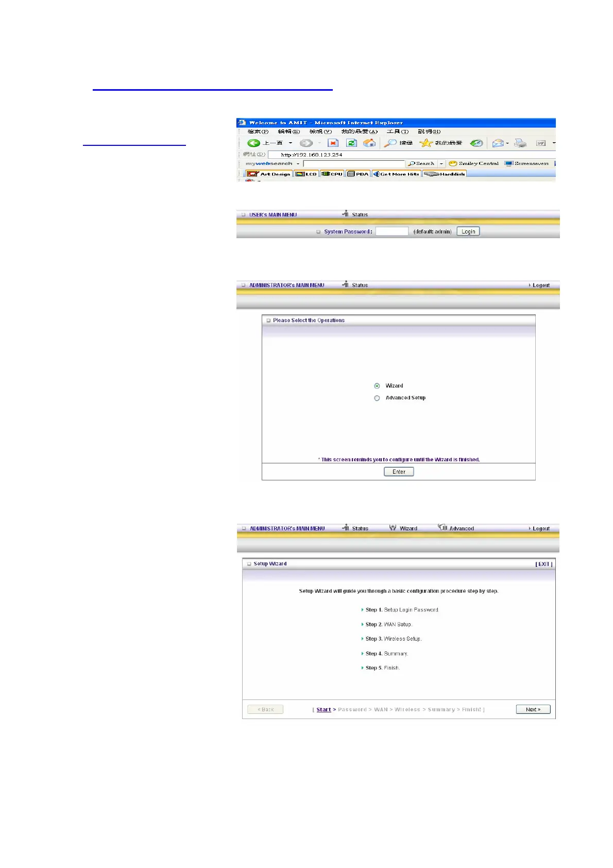Click 'Step 2. WAN Setup' text
The width and height of the screenshot is (613, 868).
389,624
